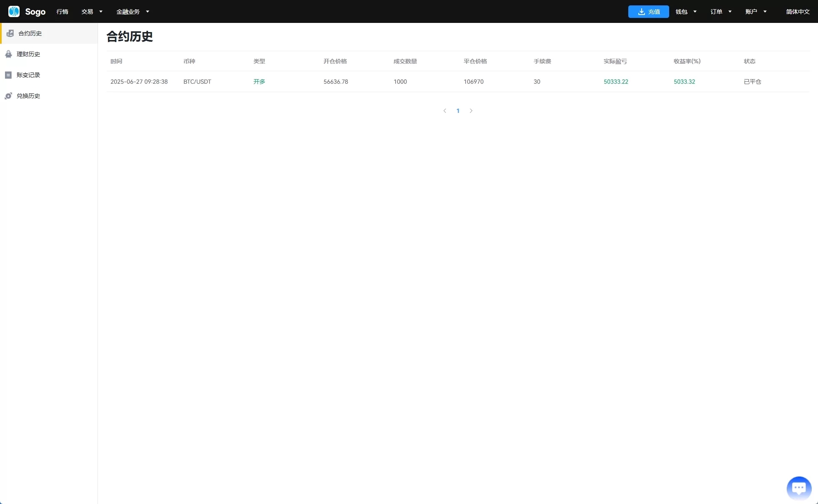The height and width of the screenshot is (504, 818).
Task: Go to previous page arrow
Action: point(445,111)
